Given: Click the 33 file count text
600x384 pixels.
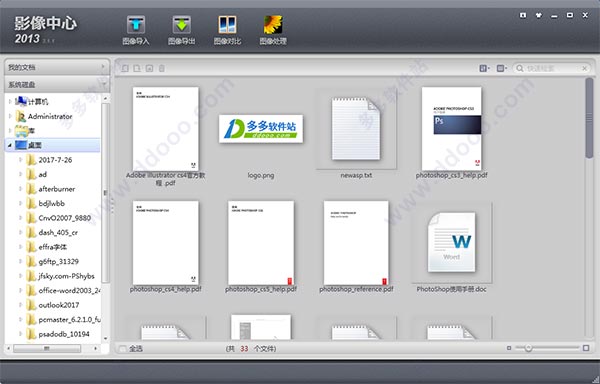Looking at the screenshot, I should pos(244,348).
